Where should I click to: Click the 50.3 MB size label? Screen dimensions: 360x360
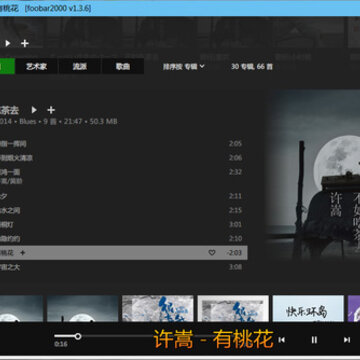pyautogui.click(x=104, y=122)
